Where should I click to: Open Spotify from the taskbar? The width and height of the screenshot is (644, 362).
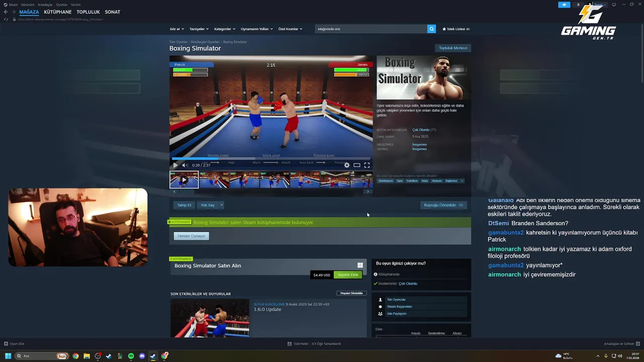[x=131, y=356]
